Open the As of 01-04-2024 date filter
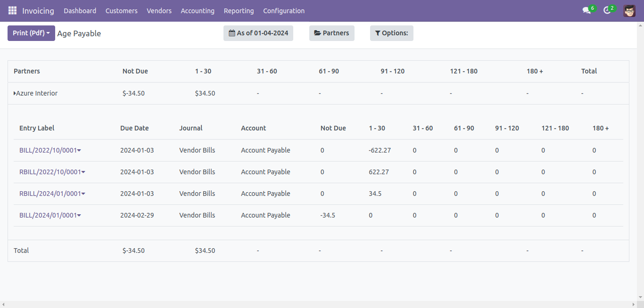This screenshot has height=308, width=644. 258,33
